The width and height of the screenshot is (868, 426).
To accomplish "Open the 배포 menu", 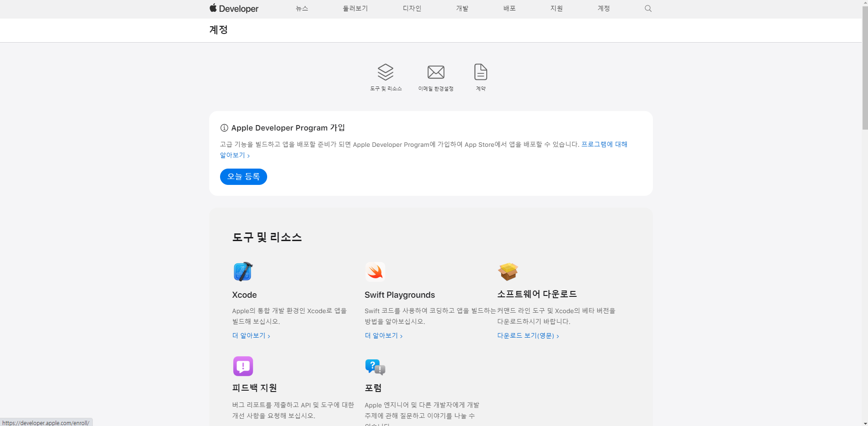I will [x=509, y=9].
